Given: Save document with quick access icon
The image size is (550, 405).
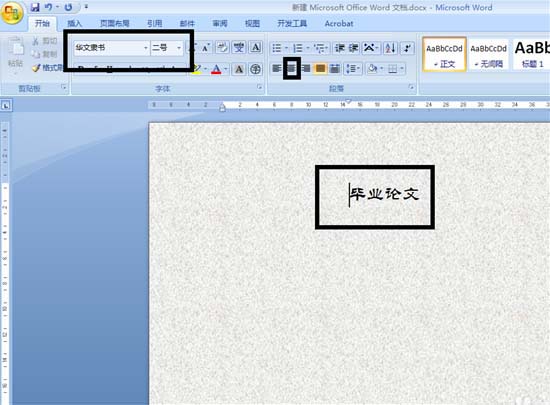Looking at the screenshot, I should (x=35, y=7).
